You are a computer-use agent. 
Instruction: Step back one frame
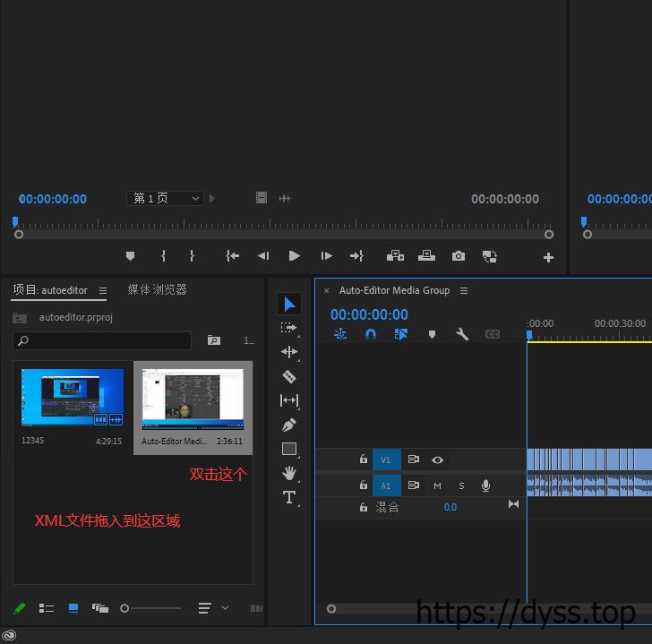coord(263,256)
